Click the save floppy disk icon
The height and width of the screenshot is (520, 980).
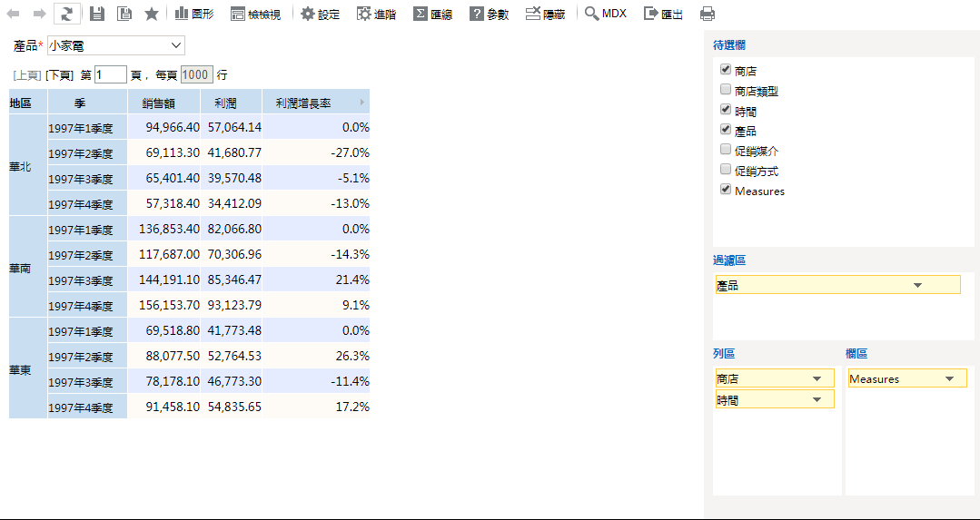97,14
